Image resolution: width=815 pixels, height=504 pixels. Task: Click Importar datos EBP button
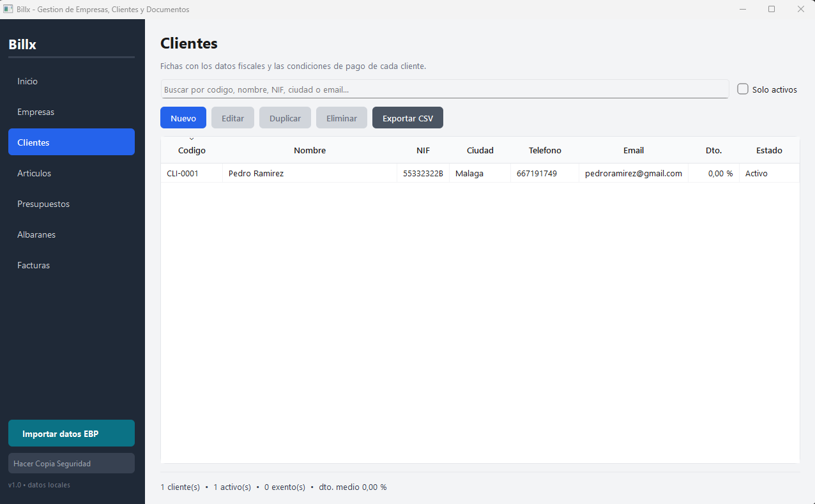[x=72, y=433]
